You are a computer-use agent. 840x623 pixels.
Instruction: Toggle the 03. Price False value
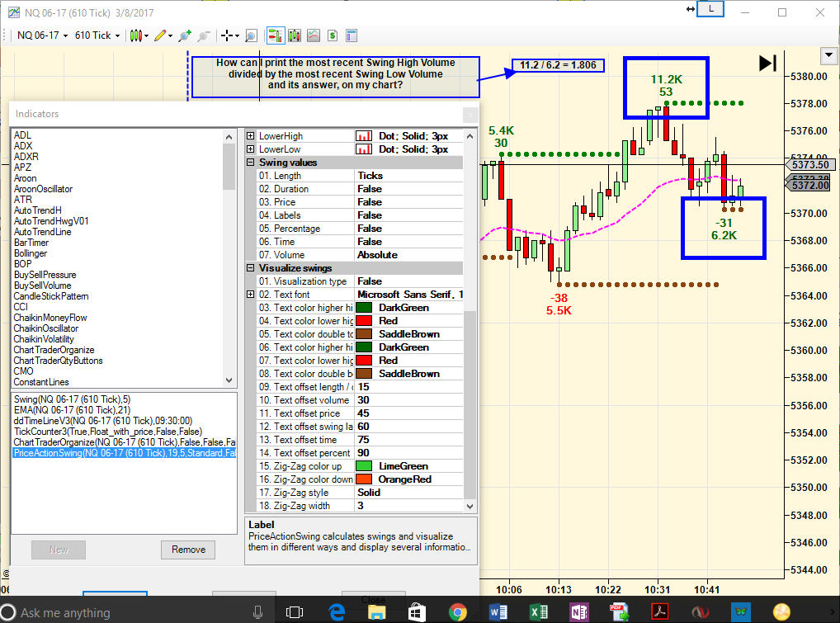[x=408, y=202]
